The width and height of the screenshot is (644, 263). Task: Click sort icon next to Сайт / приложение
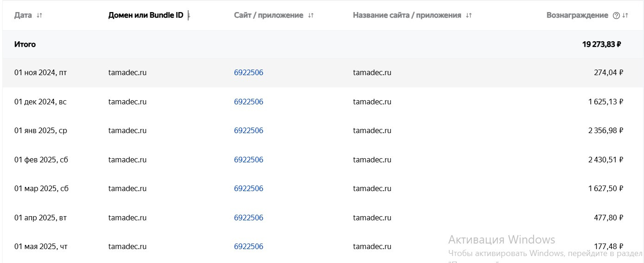coord(311,15)
